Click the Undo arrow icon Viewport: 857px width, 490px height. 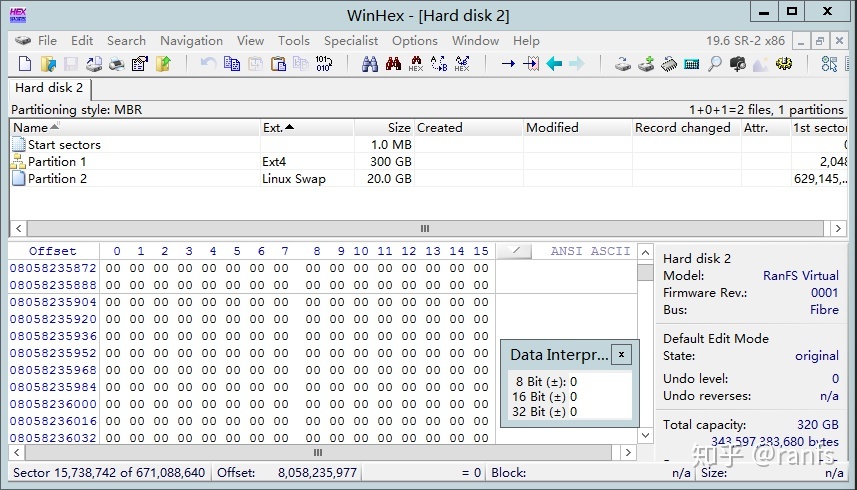(x=208, y=64)
